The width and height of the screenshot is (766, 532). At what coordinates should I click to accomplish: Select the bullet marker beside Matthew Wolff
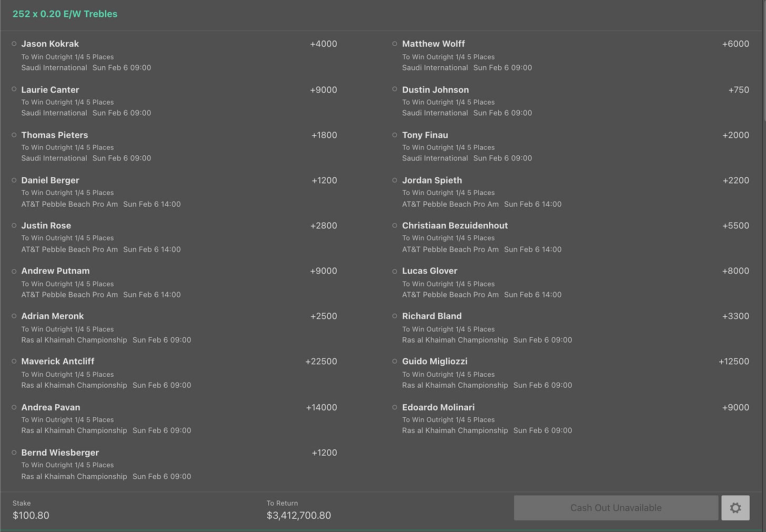tap(395, 44)
